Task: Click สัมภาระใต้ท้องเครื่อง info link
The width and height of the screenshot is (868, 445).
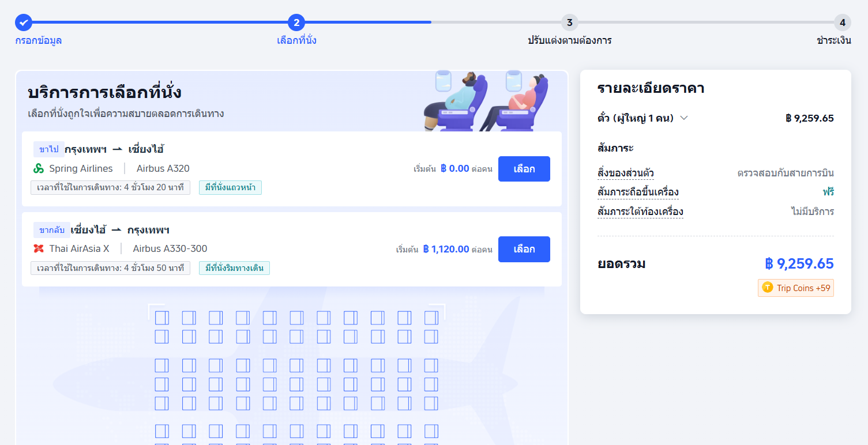Action: pos(640,212)
